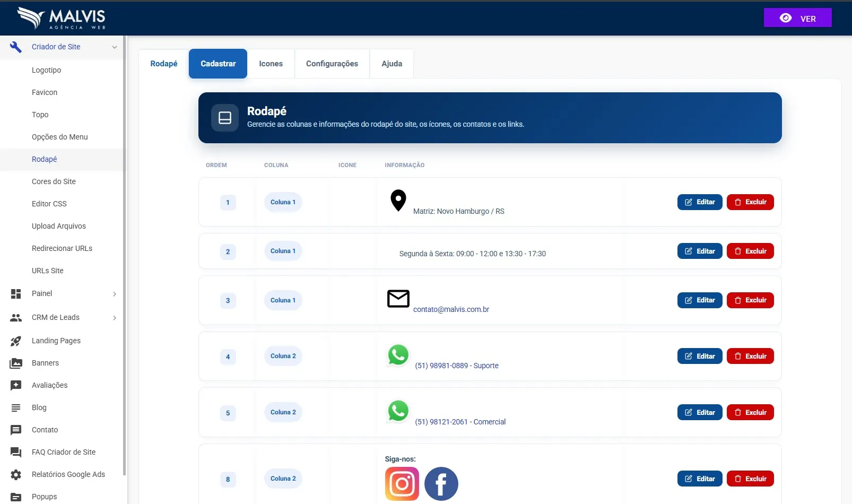This screenshot has height=504, width=852.
Task: Select Topo in the sidebar
Action: (40, 115)
